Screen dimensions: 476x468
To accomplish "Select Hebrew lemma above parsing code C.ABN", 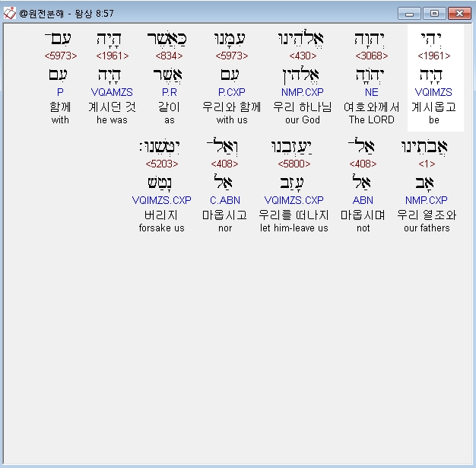I will tap(223, 183).
